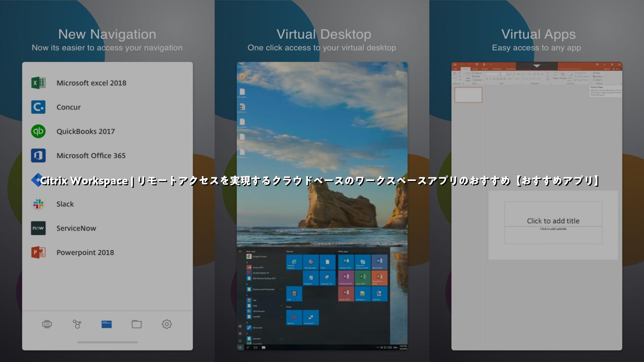Switch to the Transitions ribbon tab
The width and height of the screenshot is (644, 362).
pyautogui.click(x=497, y=69)
